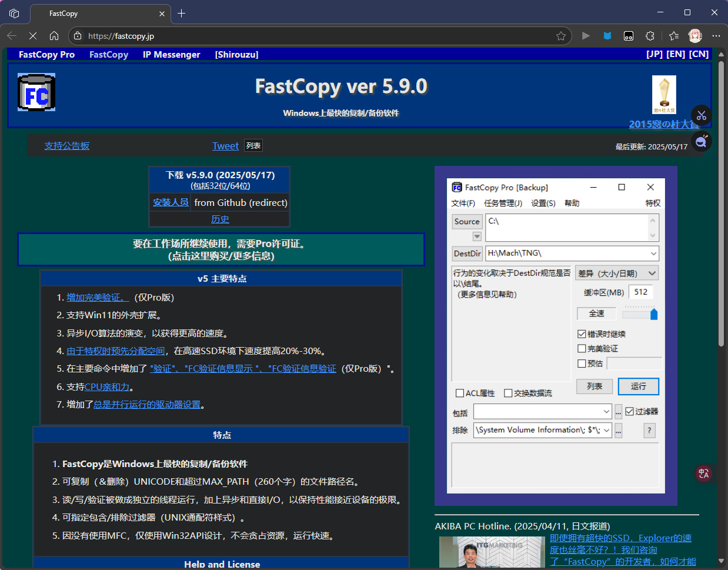The height and width of the screenshot is (570, 728).
Task: Click the Pro license purchase banner
Action: 221,249
